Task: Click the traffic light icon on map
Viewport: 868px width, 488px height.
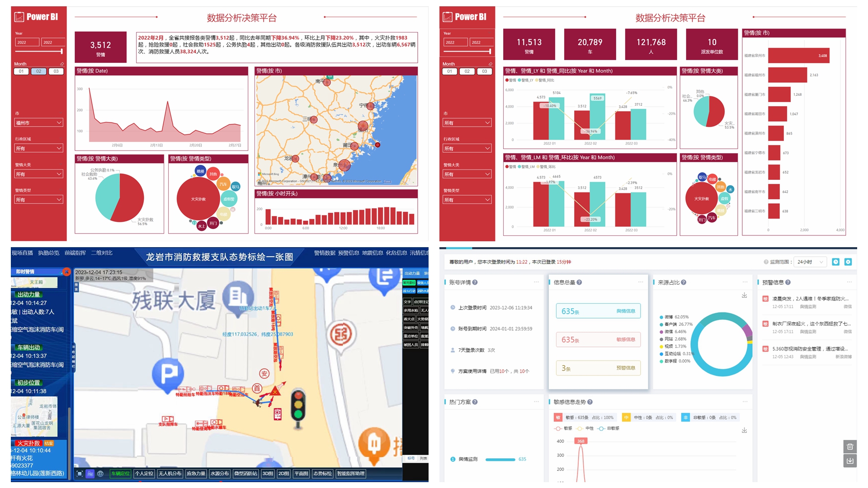Action: [297, 407]
